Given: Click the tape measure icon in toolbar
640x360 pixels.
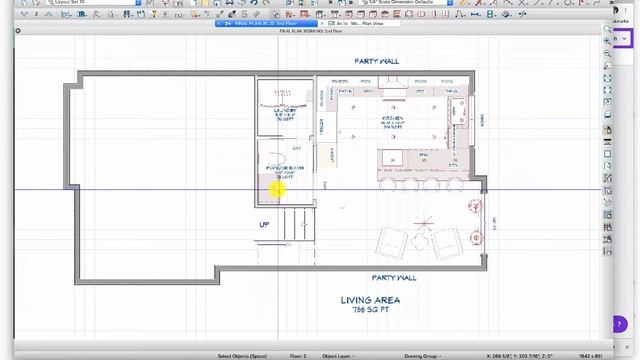Looking at the screenshot, I should (463, 3).
